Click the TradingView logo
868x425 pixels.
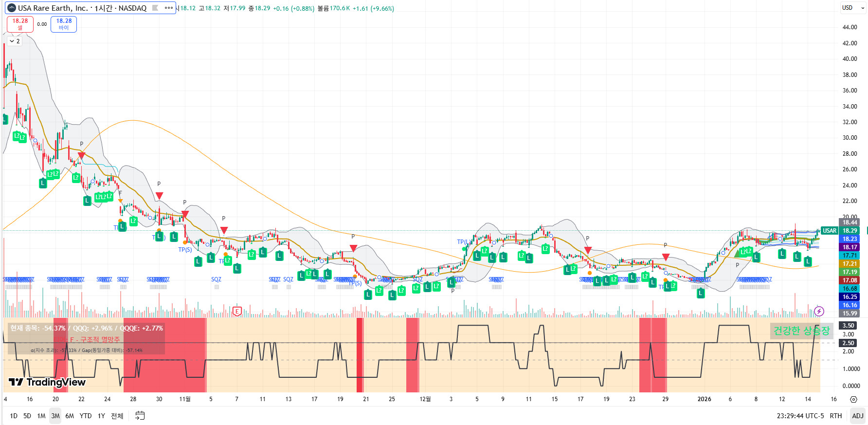pyautogui.click(x=47, y=382)
